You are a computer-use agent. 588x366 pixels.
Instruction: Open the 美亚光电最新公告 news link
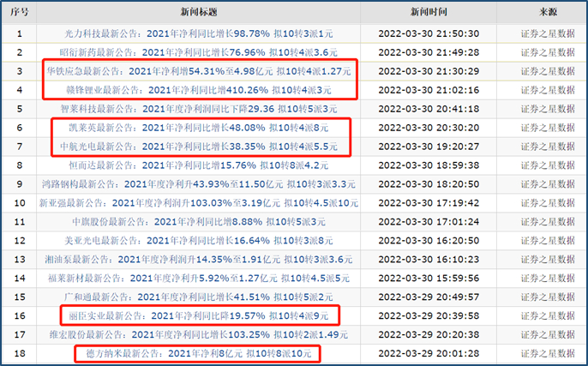pos(199,240)
